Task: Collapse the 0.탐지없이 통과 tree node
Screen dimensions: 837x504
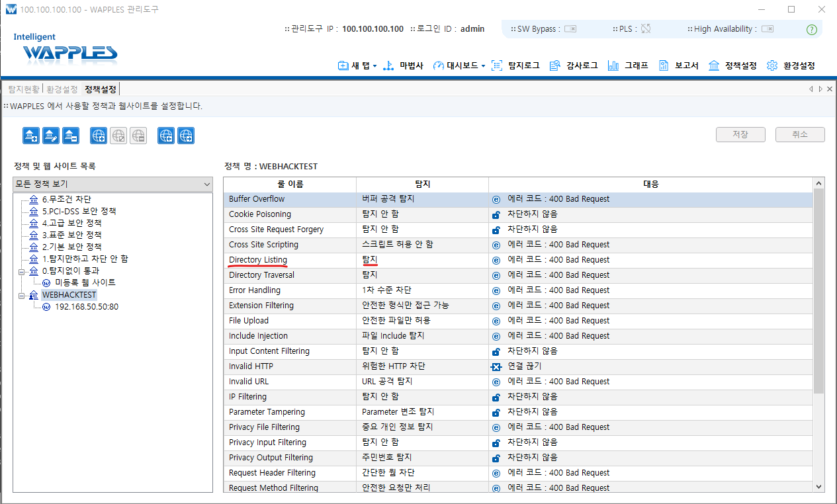Action: coord(22,271)
